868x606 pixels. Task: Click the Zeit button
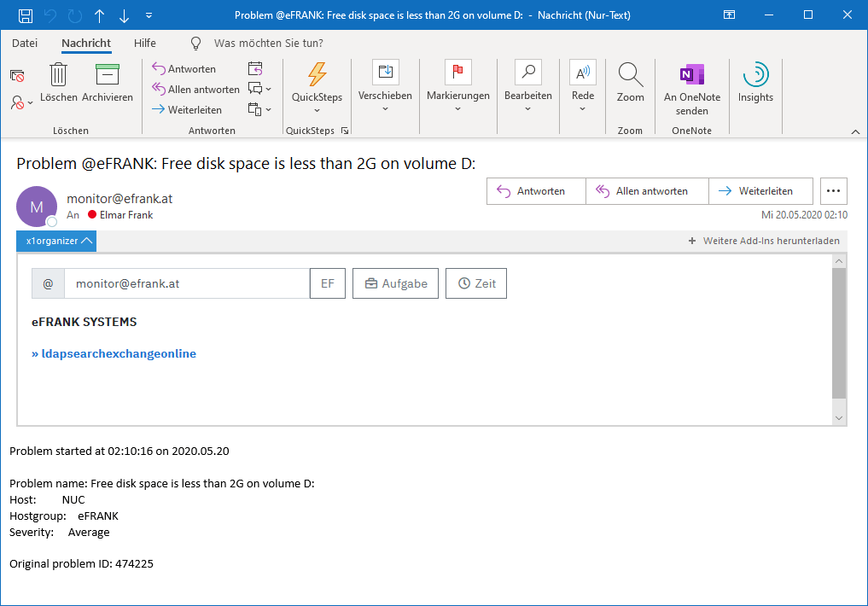coord(476,283)
